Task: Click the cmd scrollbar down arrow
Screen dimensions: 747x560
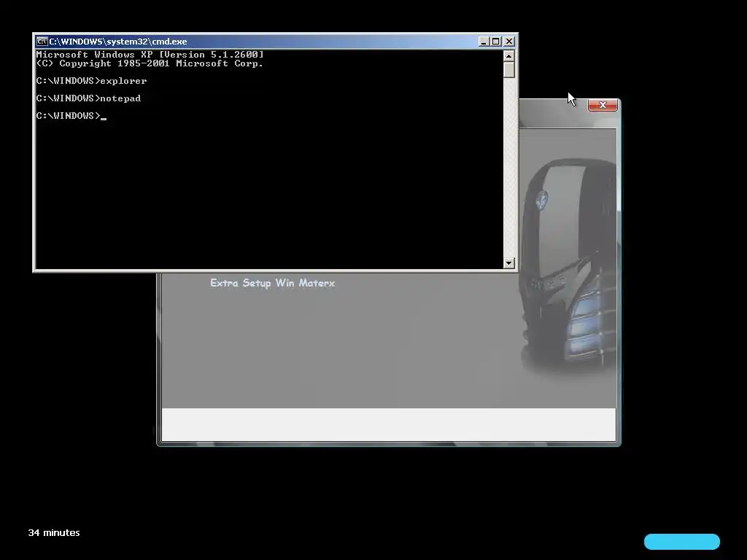Action: pos(508,262)
